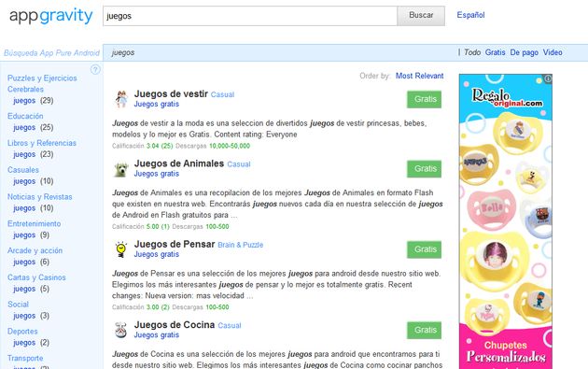Viewport: 588px width, 369px height.
Task: Click Casual category next to Juegos de Cocina
Action: [230, 325]
